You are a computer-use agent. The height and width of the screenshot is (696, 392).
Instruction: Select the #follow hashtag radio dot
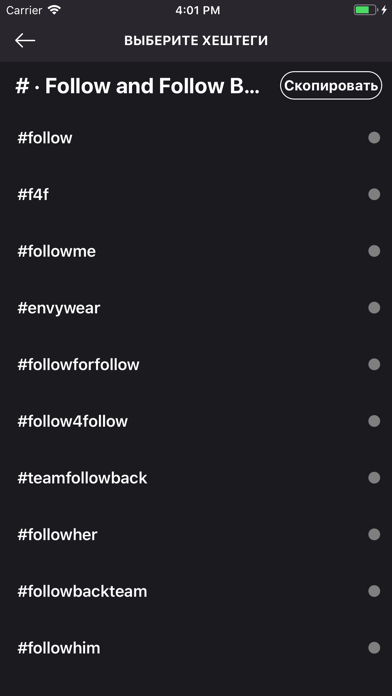click(374, 138)
